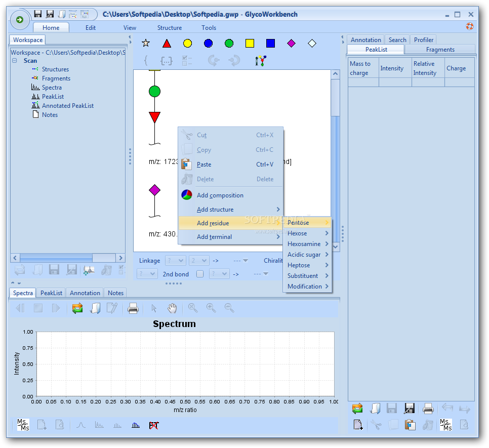Select the purple diamond residue icon

point(291,44)
